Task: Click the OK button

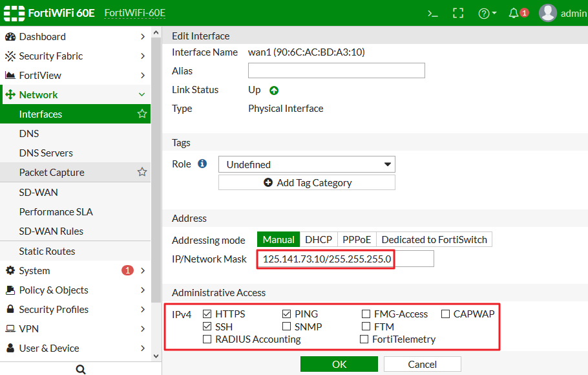Action: [339, 364]
